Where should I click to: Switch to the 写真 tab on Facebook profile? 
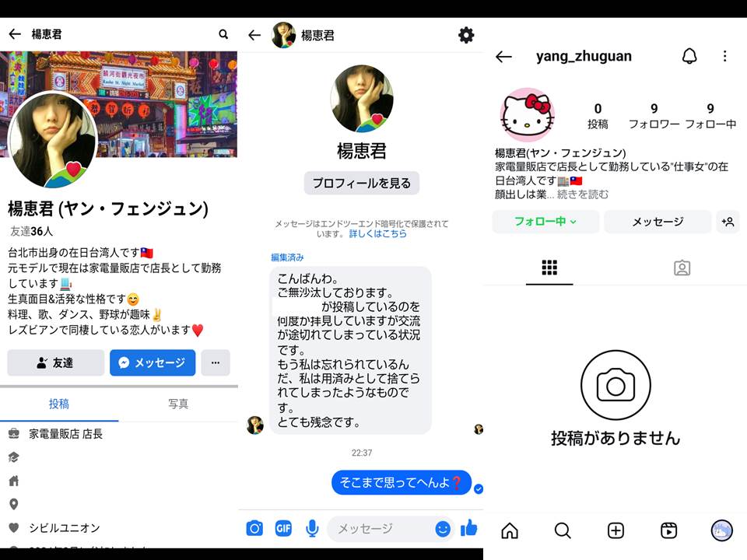tap(178, 404)
